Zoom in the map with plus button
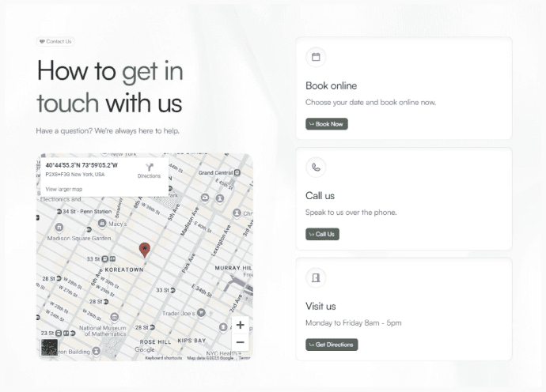Viewport: 546px width, 392px height. tap(241, 325)
